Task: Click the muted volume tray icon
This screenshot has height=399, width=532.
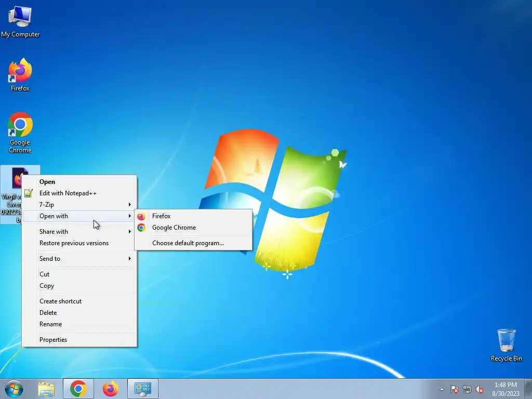Action: click(480, 390)
